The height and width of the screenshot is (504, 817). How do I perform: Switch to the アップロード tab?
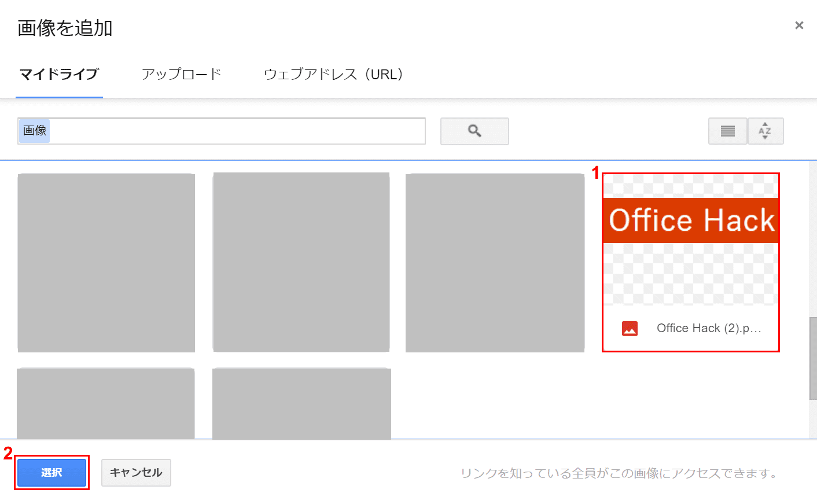tap(182, 75)
